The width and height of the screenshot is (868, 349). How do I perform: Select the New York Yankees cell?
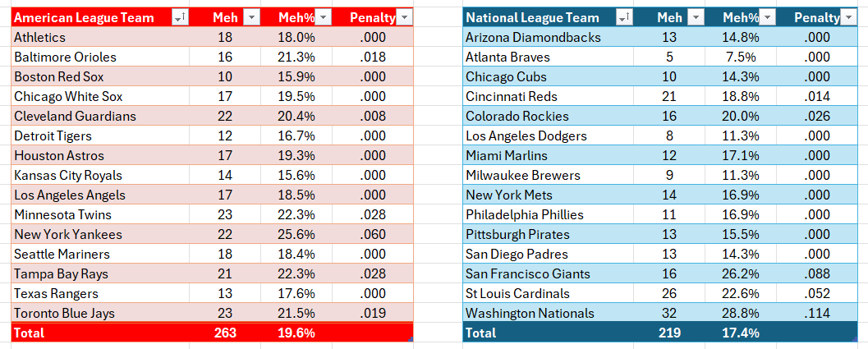[101, 234]
